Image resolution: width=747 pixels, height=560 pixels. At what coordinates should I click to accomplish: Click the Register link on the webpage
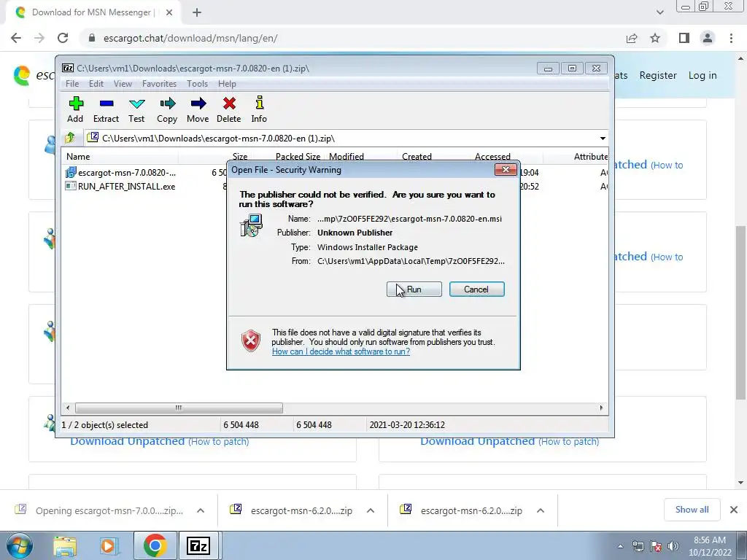658,75
